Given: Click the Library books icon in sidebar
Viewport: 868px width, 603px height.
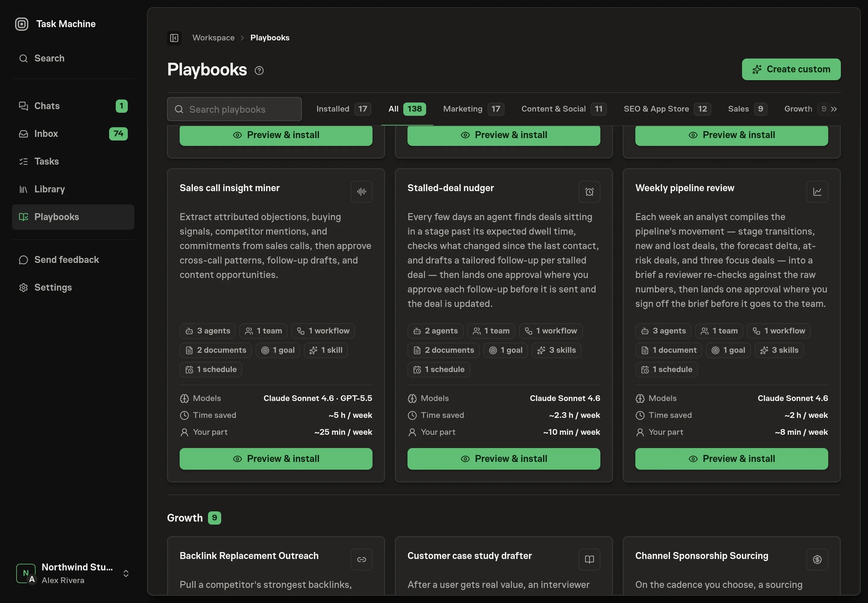Looking at the screenshot, I should pos(24,189).
